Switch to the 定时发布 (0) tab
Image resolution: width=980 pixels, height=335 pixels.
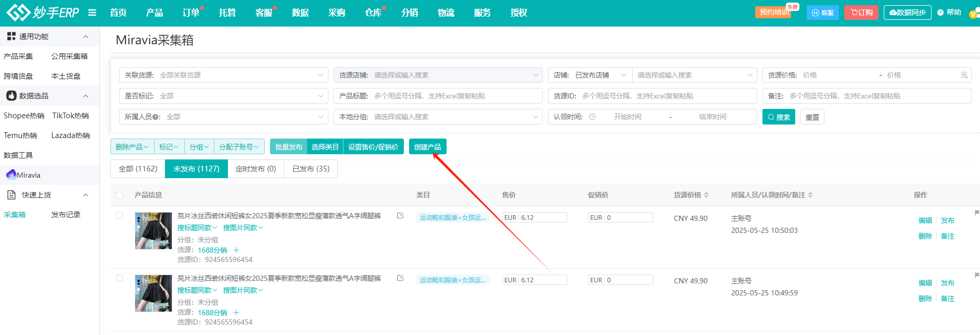coord(256,169)
